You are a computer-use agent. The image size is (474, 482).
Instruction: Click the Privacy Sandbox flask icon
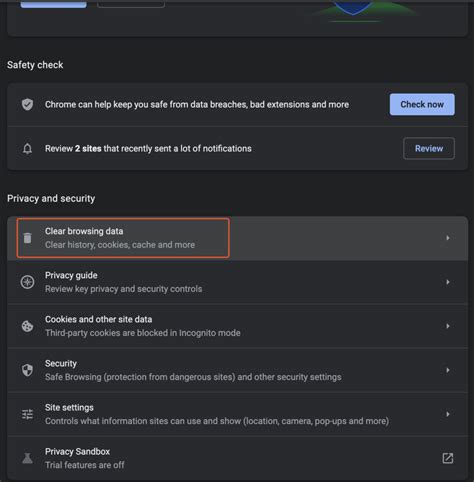[27, 458]
